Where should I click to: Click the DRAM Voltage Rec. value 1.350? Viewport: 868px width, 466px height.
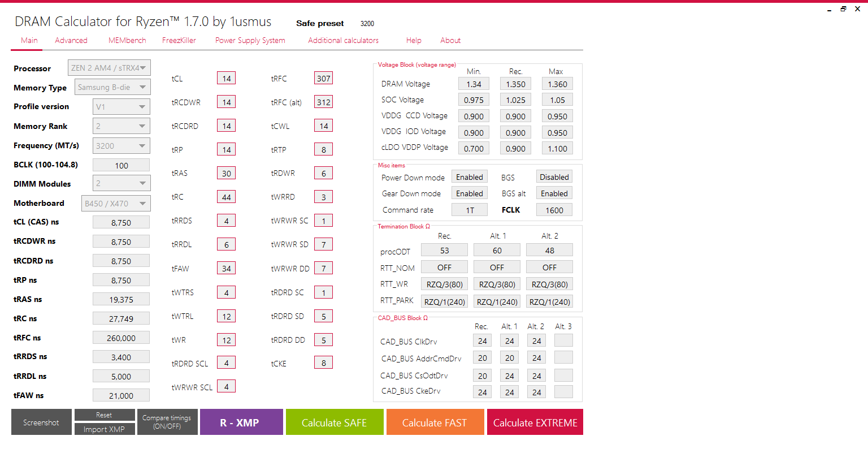pos(515,84)
